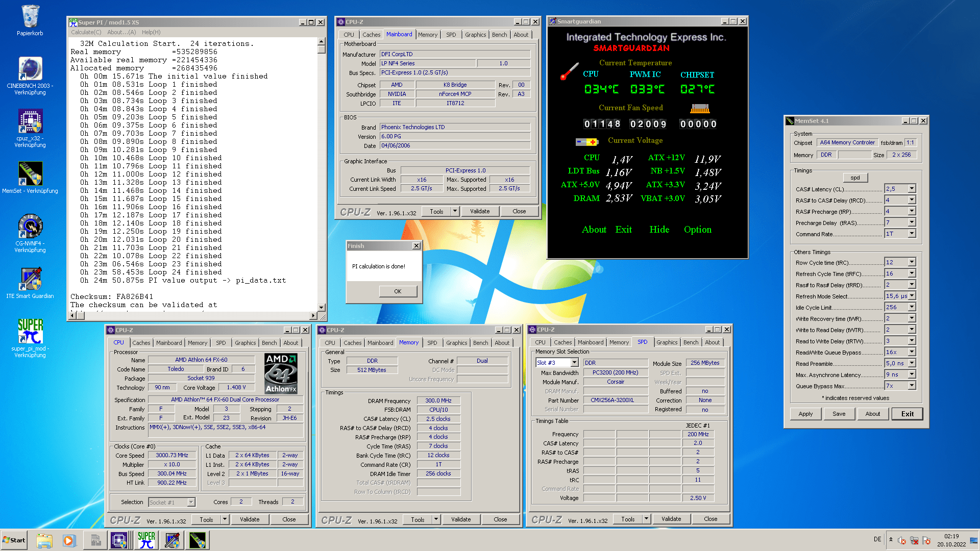This screenshot has width=980, height=551.
Task: Open Windows Explorer from the taskbar
Action: [44, 540]
